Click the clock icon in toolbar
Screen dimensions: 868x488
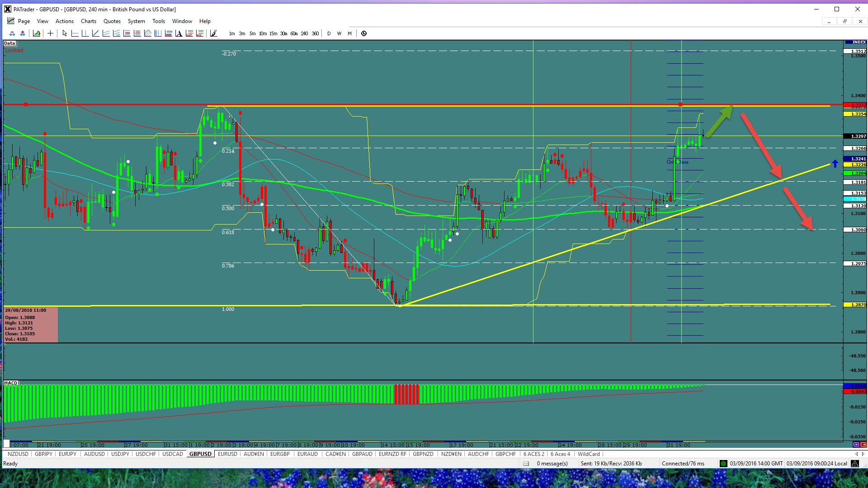click(x=364, y=33)
